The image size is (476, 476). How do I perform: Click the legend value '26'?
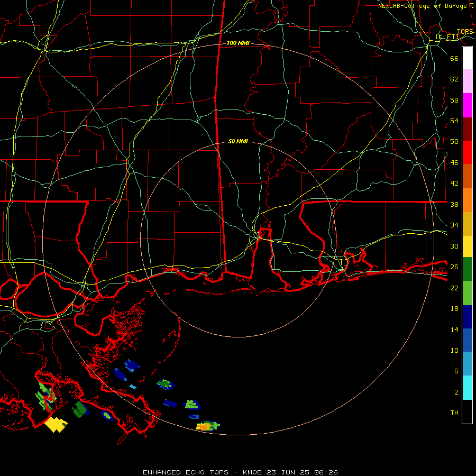click(x=454, y=267)
